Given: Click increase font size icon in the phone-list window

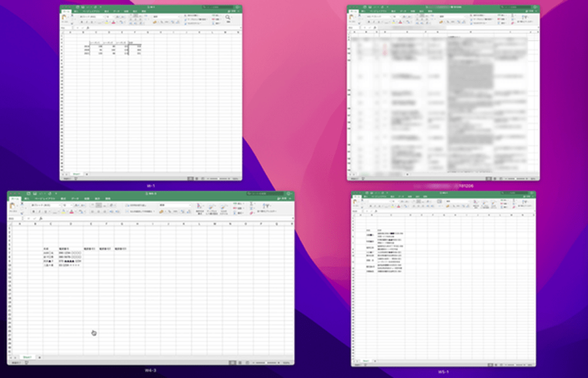Looking at the screenshot, I should 76,205.
